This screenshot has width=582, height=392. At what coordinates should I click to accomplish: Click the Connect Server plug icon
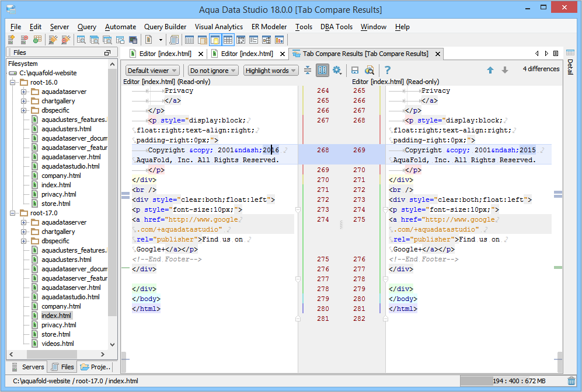point(53,40)
